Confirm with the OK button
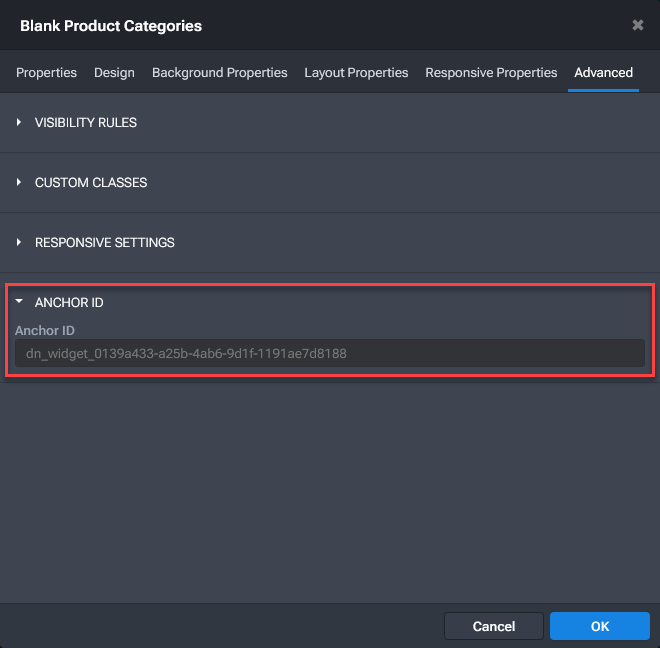660x648 pixels. pos(599,626)
